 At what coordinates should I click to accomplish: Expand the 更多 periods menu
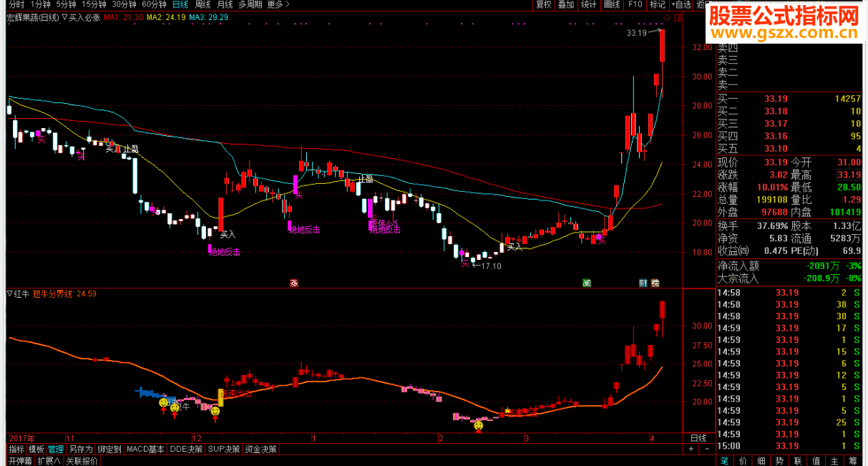click(x=278, y=4)
